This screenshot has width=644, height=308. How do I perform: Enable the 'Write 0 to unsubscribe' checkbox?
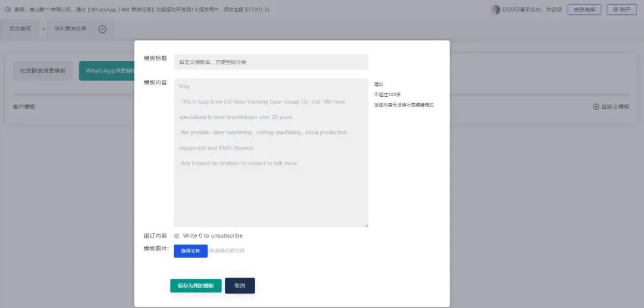(x=177, y=236)
